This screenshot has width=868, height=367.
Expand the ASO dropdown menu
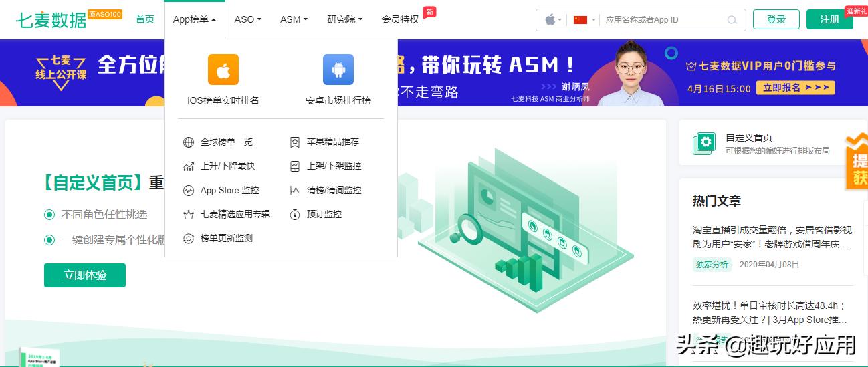[x=248, y=19]
